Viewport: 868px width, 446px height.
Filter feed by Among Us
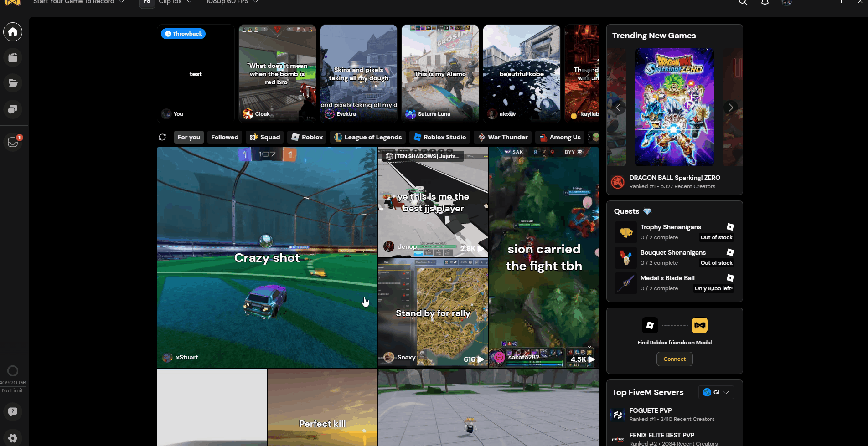pos(560,137)
